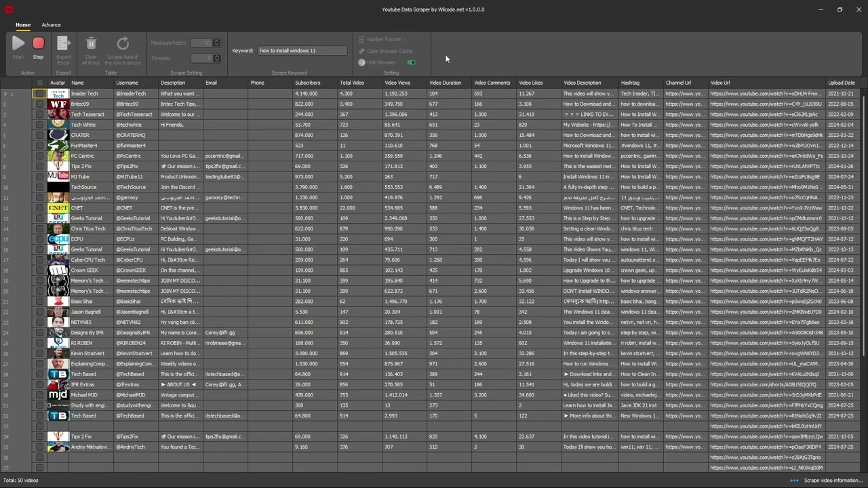Export results with the Export Excel icon
The image size is (868, 488).
pyautogui.click(x=63, y=43)
